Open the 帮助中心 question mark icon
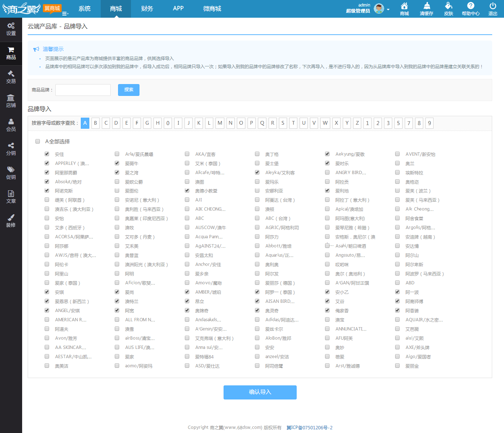504x433 pixels. coord(471,6)
